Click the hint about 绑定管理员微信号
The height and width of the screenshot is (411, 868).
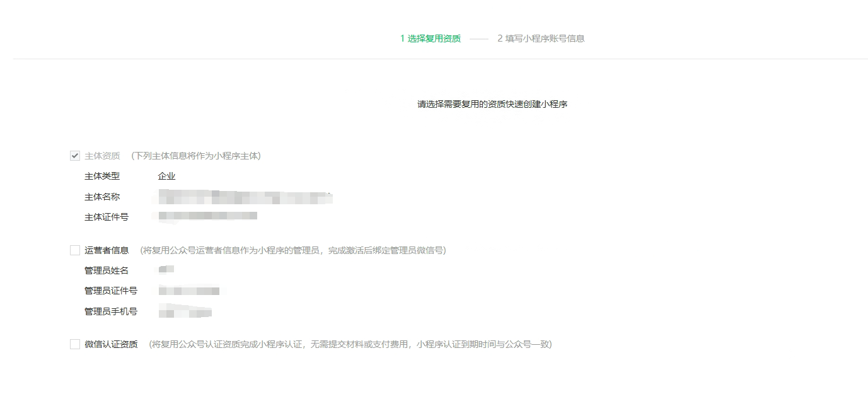tap(293, 250)
